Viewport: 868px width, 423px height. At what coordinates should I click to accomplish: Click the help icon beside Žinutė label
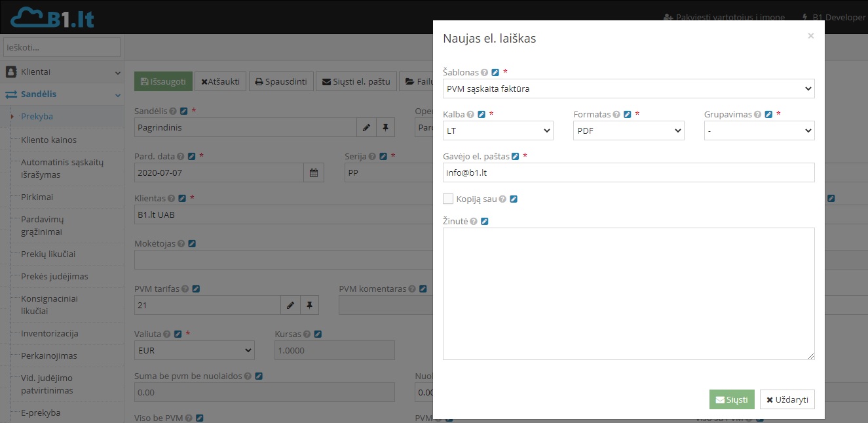tap(474, 222)
